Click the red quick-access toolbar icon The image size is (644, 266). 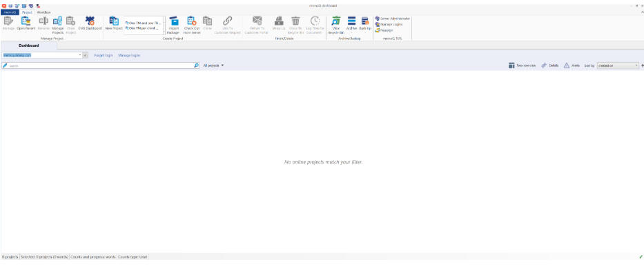(x=4, y=6)
